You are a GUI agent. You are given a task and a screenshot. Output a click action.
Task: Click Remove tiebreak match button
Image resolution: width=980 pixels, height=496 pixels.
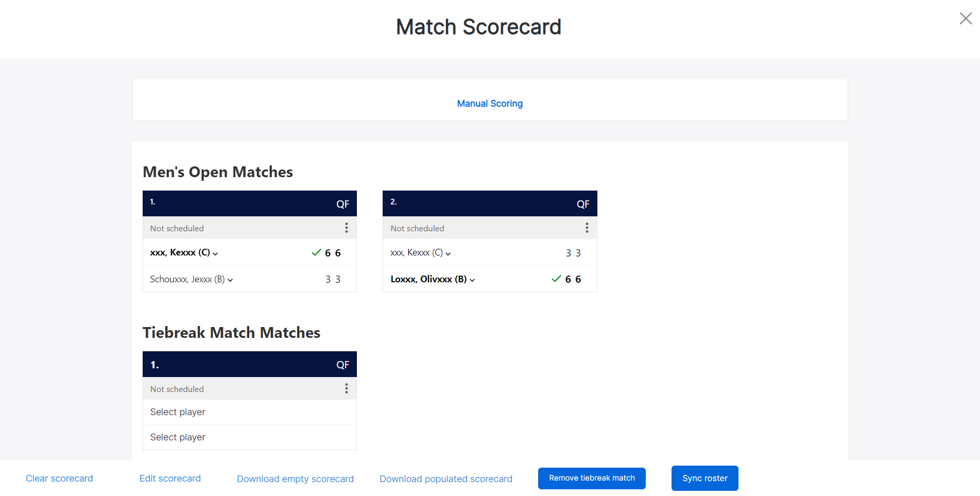click(x=592, y=478)
